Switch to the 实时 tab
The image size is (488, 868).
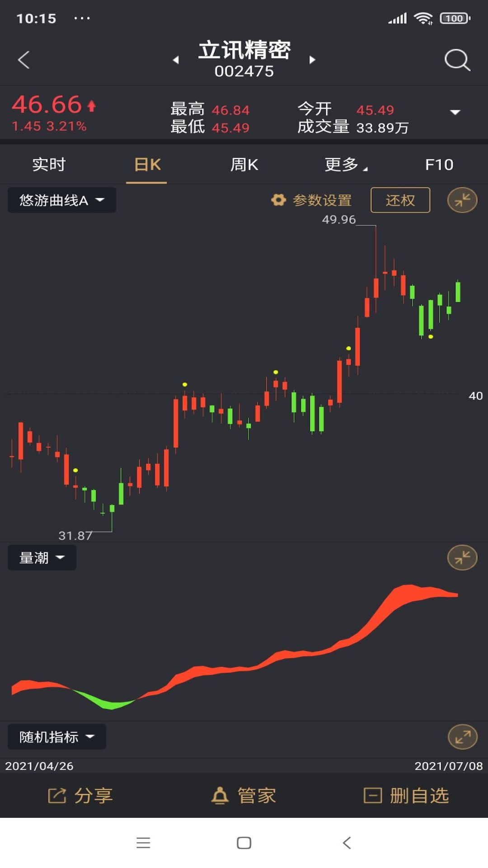(x=49, y=165)
